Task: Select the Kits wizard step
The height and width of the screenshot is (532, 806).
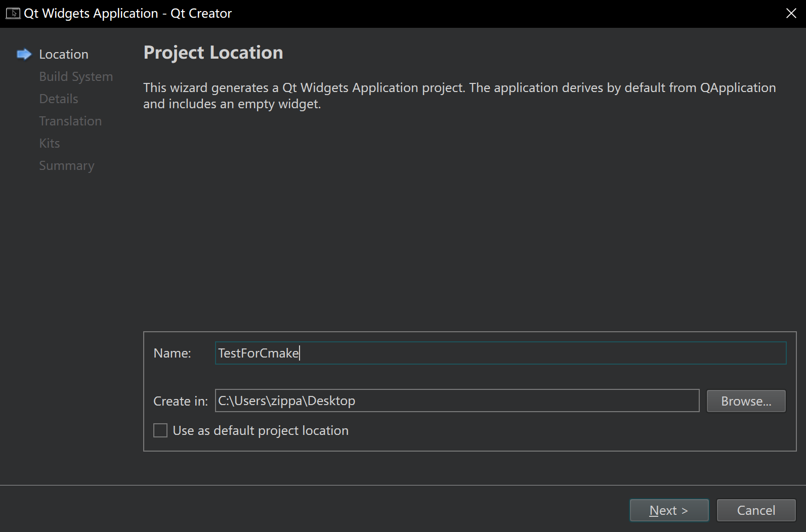Action: [50, 143]
